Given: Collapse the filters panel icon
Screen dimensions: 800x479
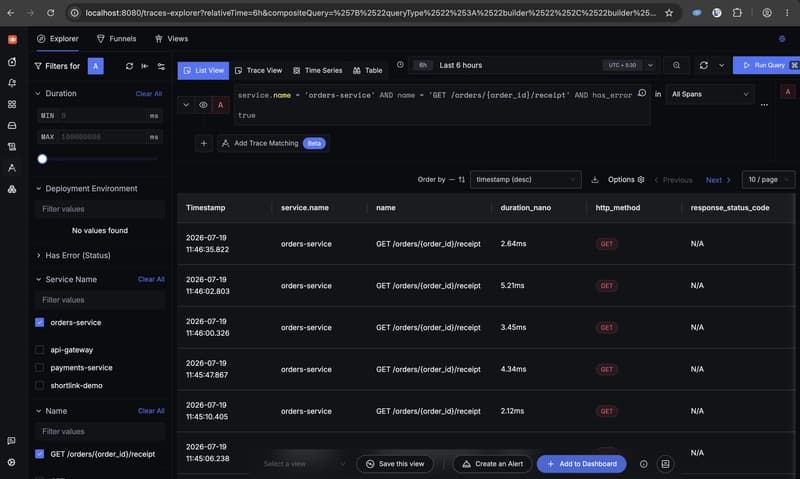Looking at the screenshot, I should pos(145,66).
